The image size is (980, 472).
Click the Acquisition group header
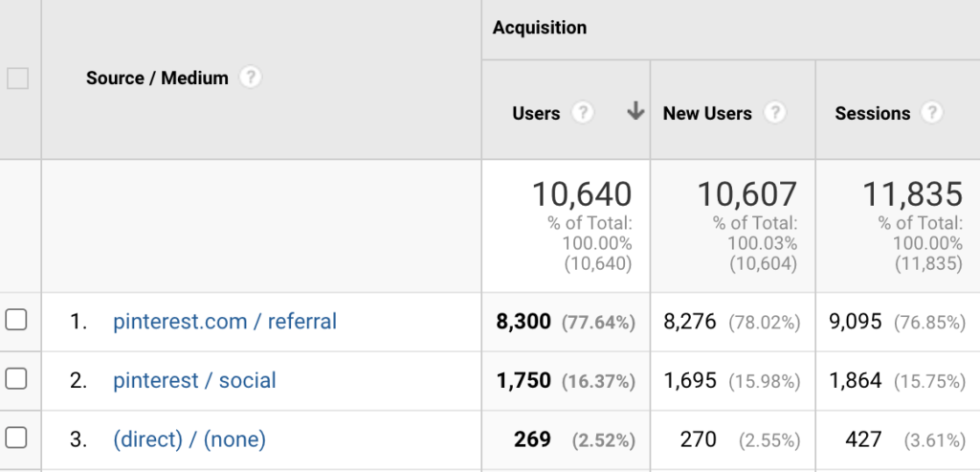[540, 28]
